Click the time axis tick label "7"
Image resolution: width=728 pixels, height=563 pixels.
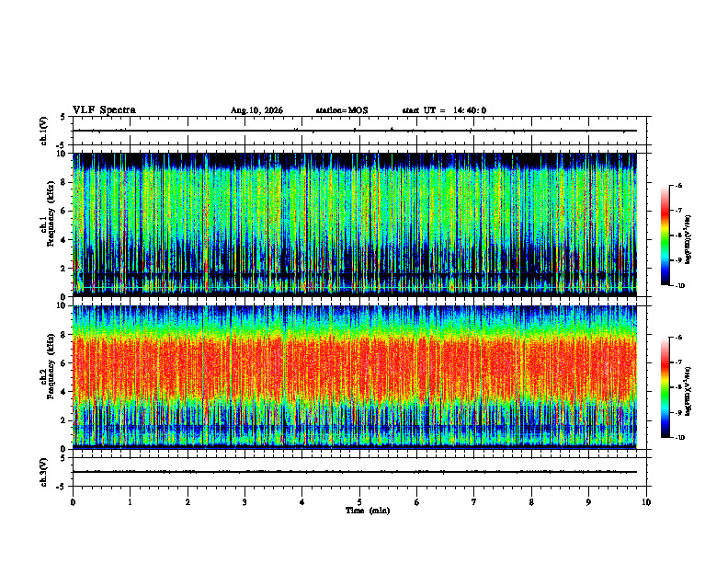(474, 502)
